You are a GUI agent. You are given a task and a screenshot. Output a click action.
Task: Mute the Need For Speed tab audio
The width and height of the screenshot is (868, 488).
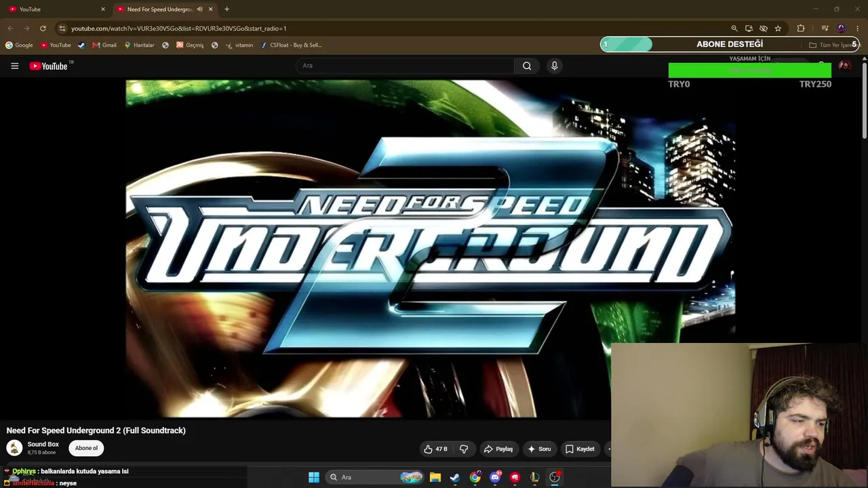pyautogui.click(x=199, y=9)
